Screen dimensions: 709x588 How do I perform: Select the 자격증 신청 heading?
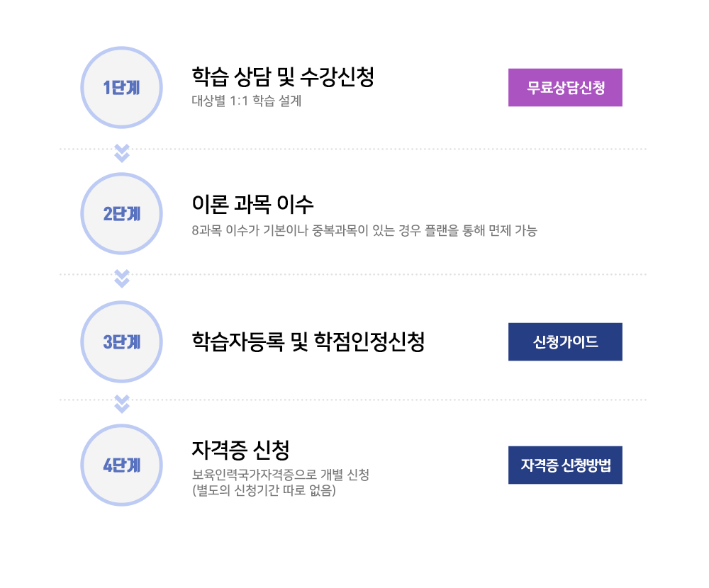pos(240,450)
